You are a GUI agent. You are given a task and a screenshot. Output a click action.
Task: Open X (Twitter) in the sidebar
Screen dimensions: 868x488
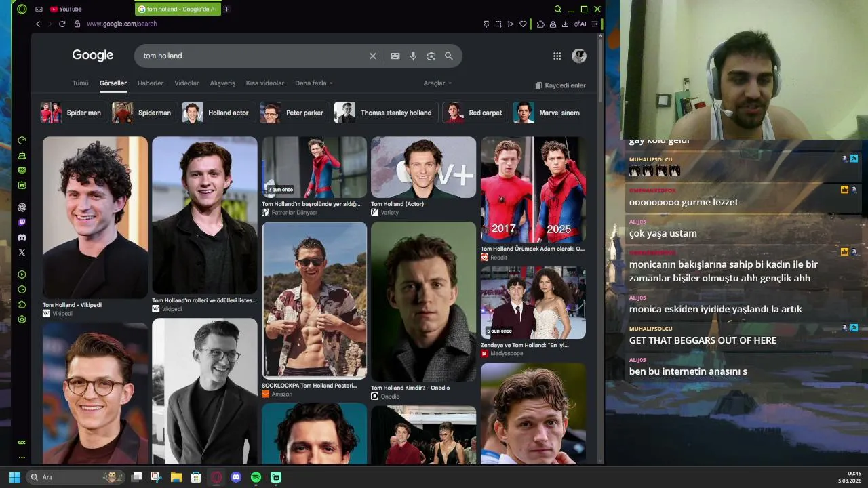click(x=22, y=252)
